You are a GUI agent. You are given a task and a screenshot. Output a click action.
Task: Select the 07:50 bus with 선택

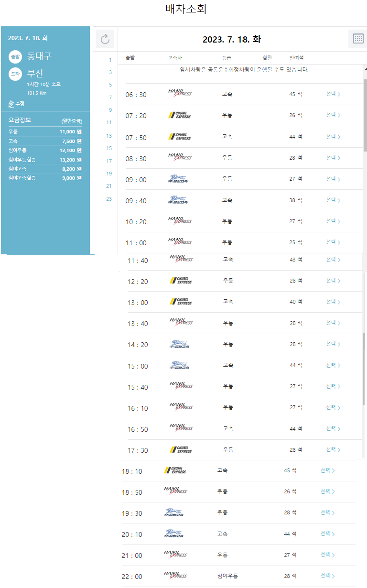click(x=334, y=137)
